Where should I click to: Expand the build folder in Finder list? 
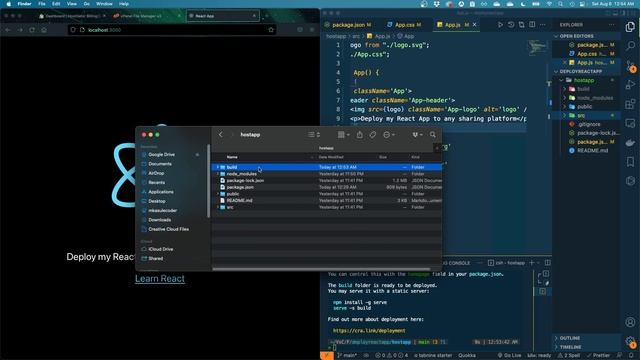(x=218, y=167)
